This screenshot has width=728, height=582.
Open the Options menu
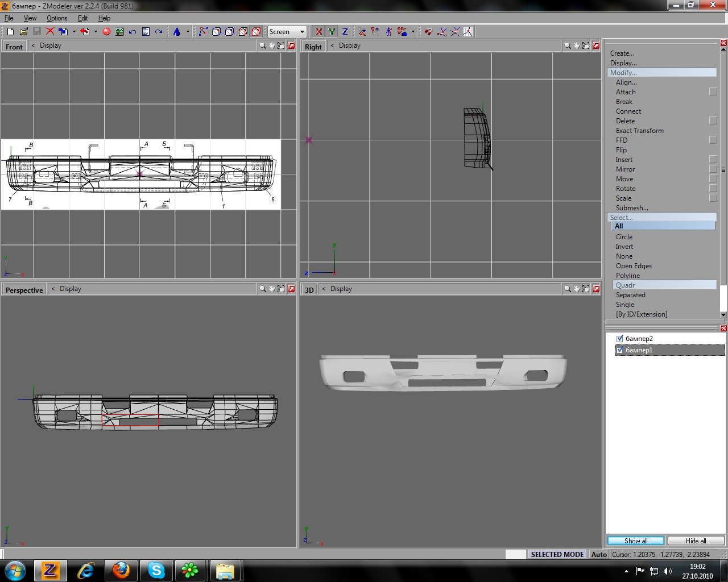click(x=57, y=18)
